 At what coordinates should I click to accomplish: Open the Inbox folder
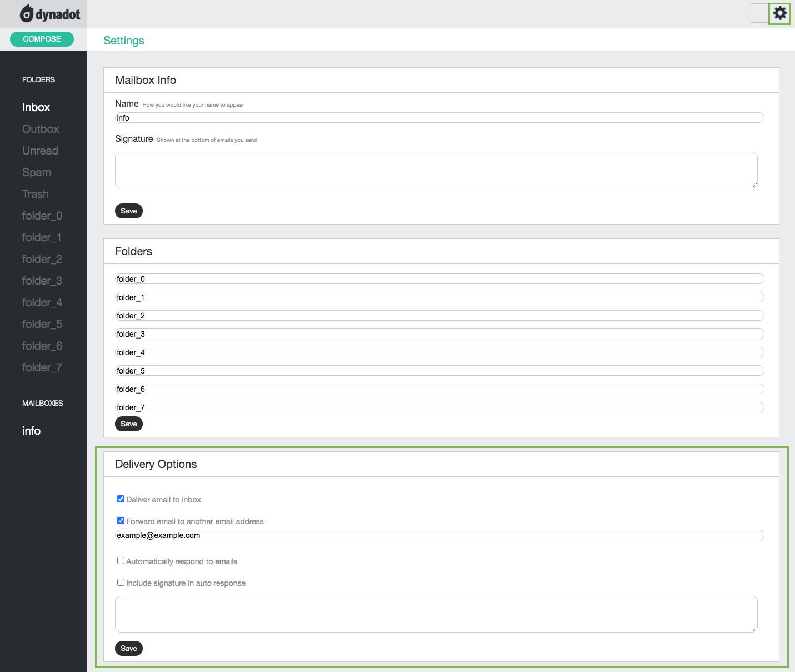point(36,107)
